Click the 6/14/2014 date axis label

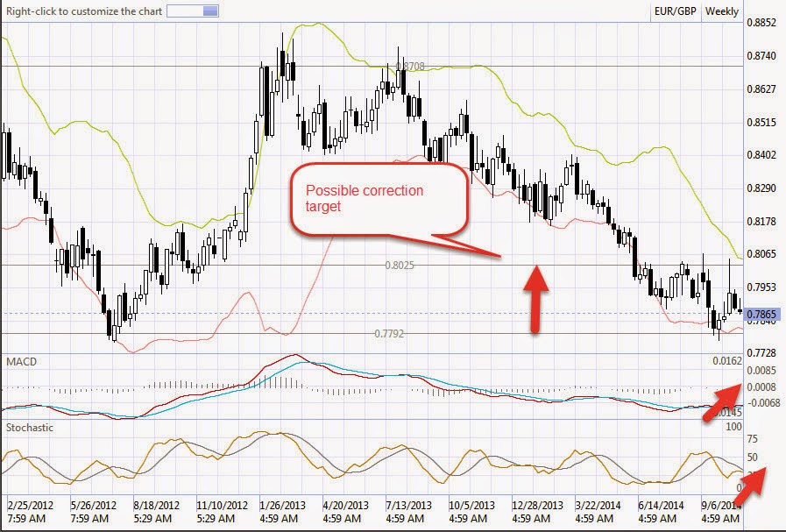[x=662, y=505]
